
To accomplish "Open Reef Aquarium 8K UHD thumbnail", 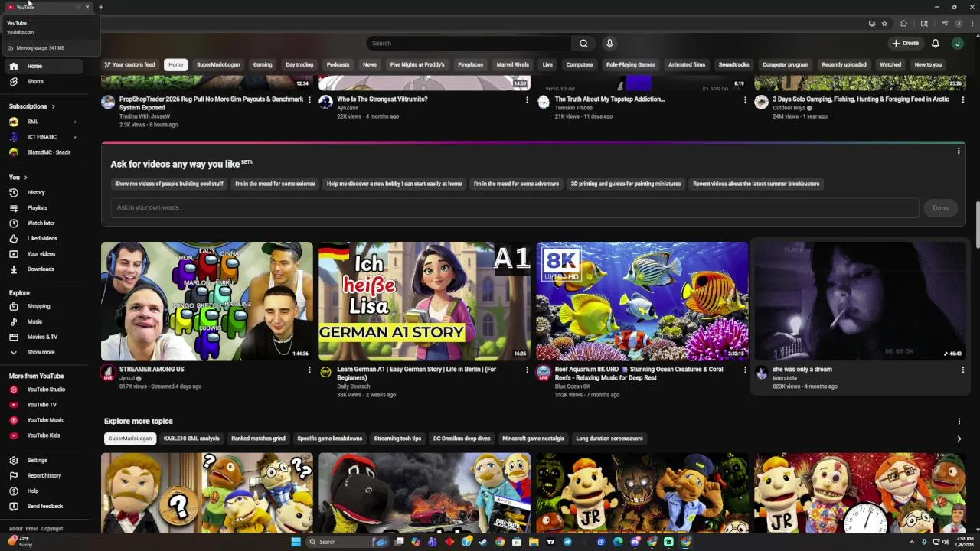I will 642,301.
